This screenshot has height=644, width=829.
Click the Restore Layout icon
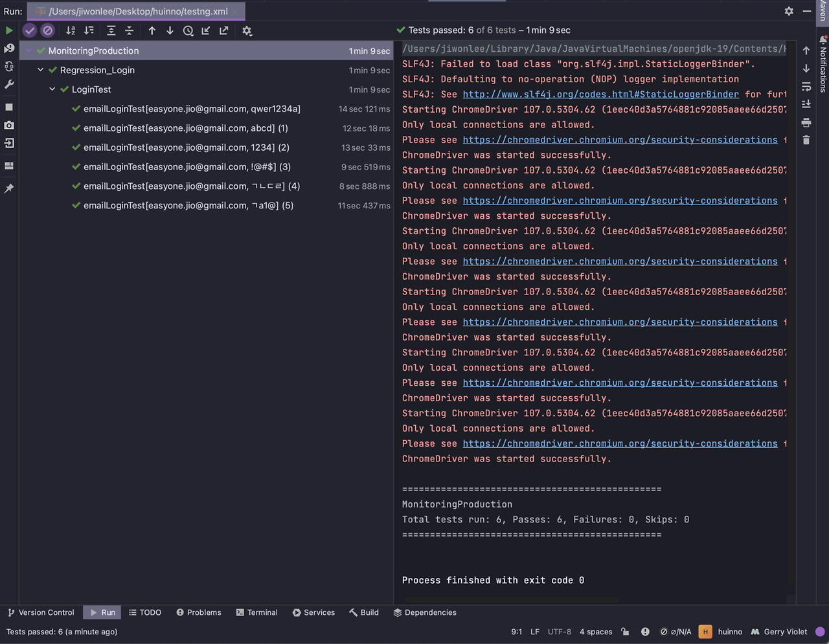[x=9, y=166]
